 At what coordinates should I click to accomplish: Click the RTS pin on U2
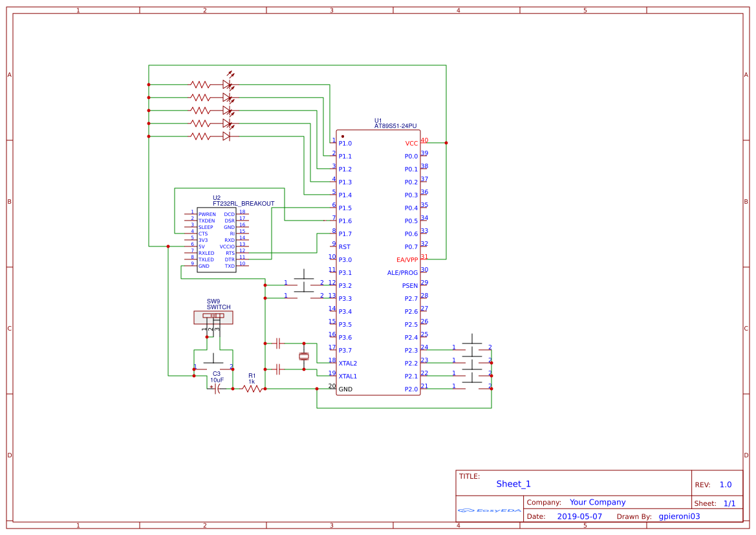click(230, 253)
